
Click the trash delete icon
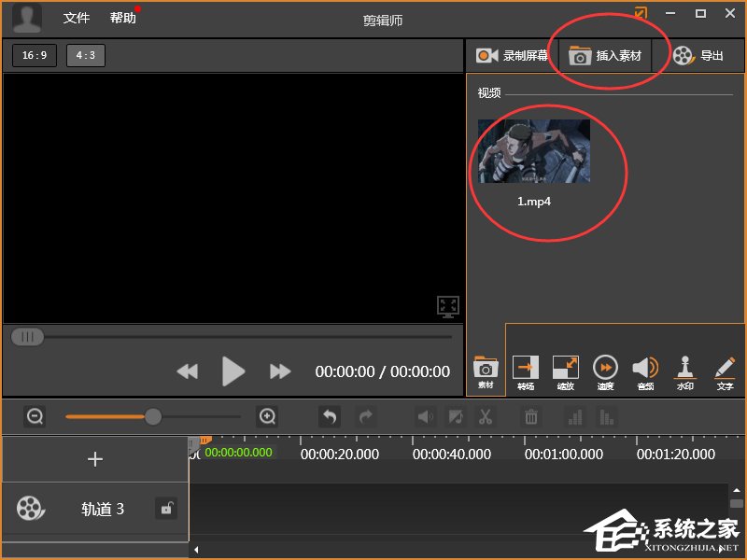click(530, 416)
